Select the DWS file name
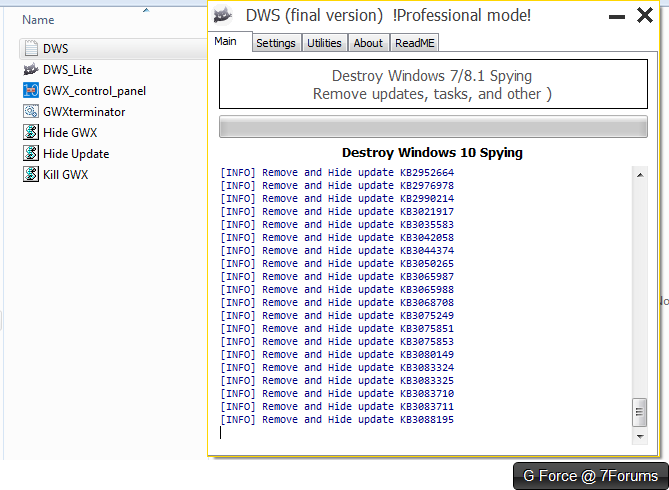The height and width of the screenshot is (490, 669). pyautogui.click(x=55, y=48)
